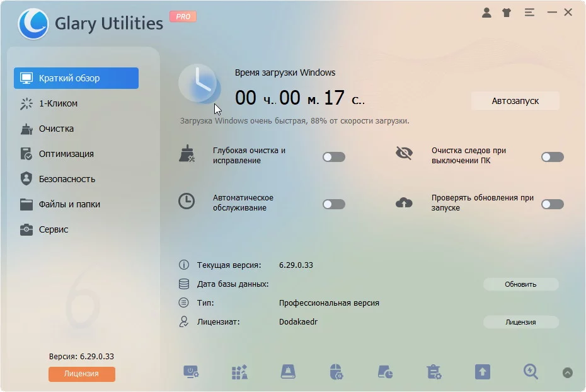
Task: Open the disk cleaner drive icon
Action: click(288, 372)
